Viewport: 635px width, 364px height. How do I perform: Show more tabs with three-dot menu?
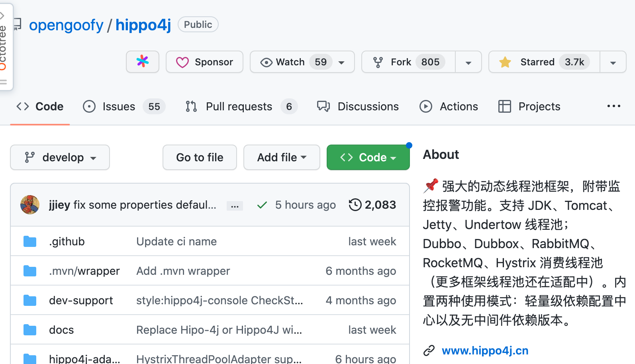613,106
